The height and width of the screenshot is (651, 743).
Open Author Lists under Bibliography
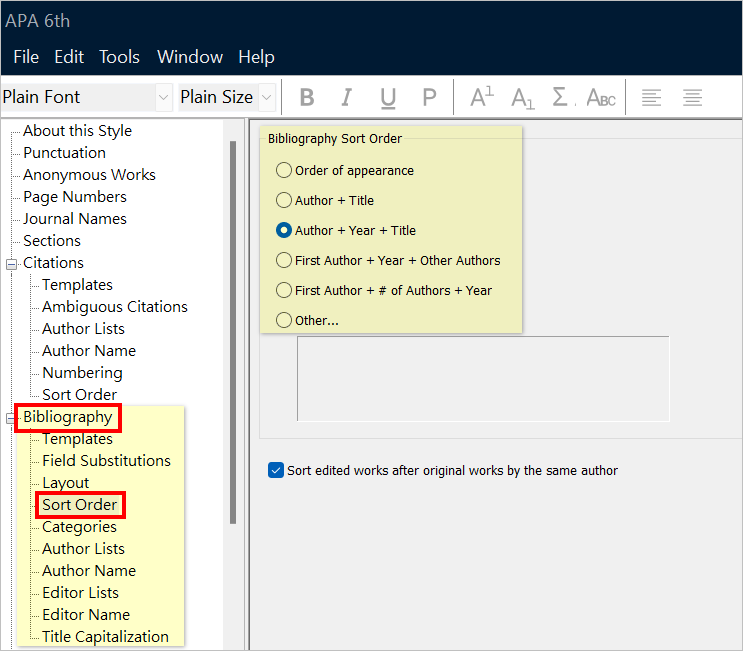tap(83, 549)
